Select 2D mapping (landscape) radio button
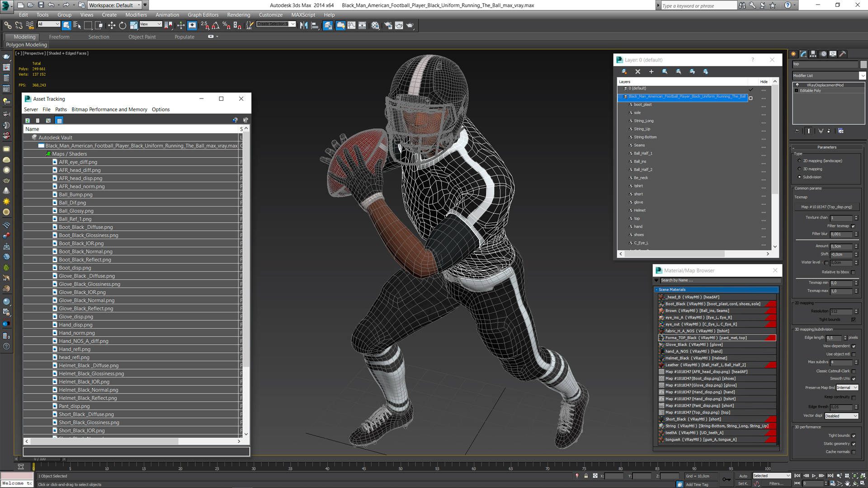Image resolution: width=868 pixels, height=488 pixels. pyautogui.click(x=799, y=161)
